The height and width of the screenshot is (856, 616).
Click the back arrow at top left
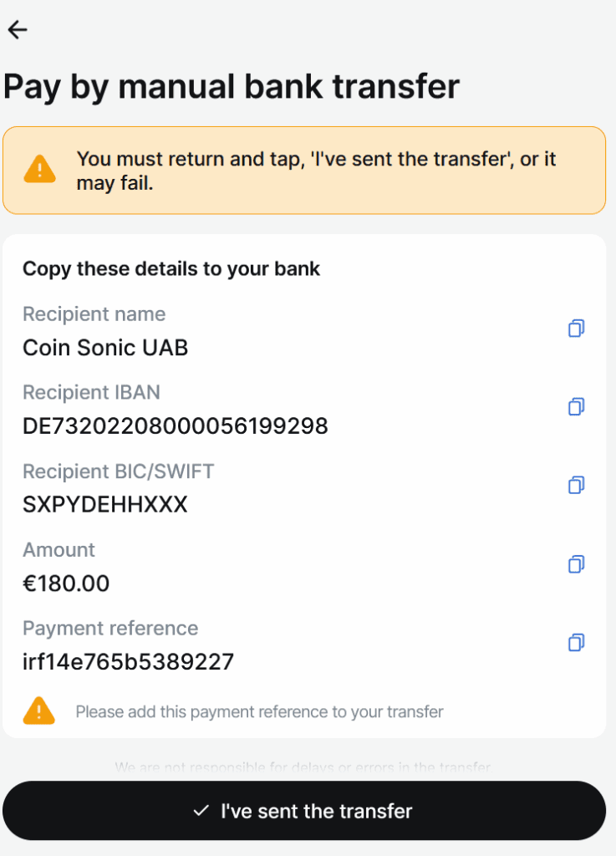point(17,29)
